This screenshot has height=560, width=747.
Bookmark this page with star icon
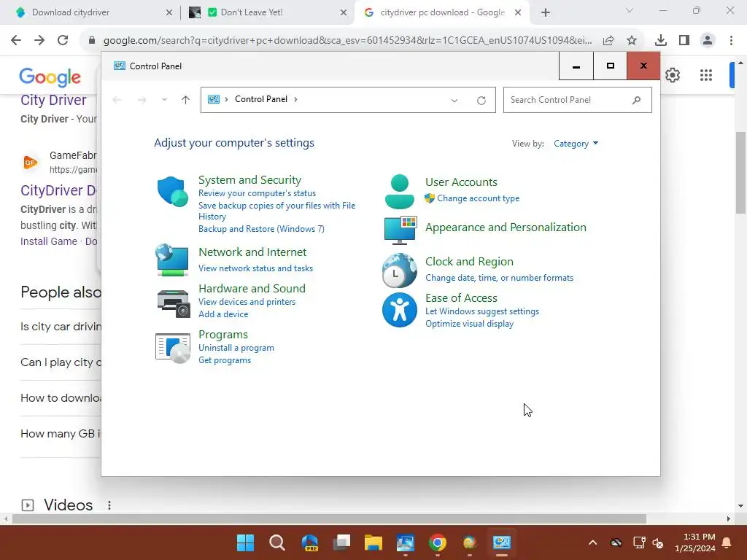632,41
